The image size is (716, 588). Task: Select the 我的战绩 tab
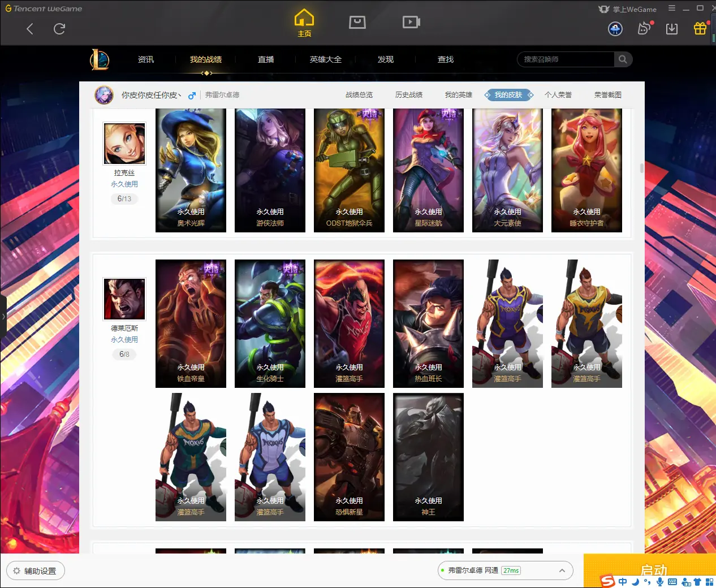tap(206, 59)
